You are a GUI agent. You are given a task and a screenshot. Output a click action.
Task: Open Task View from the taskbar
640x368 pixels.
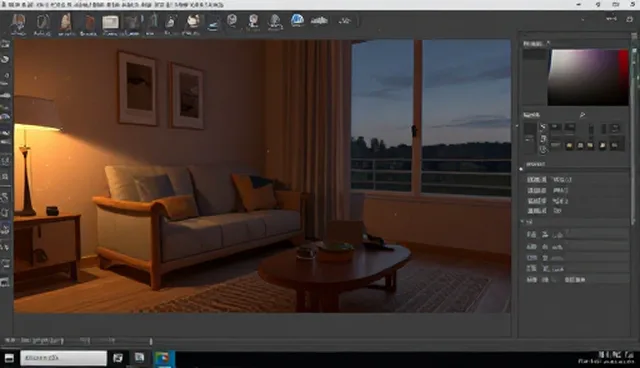click(118, 358)
